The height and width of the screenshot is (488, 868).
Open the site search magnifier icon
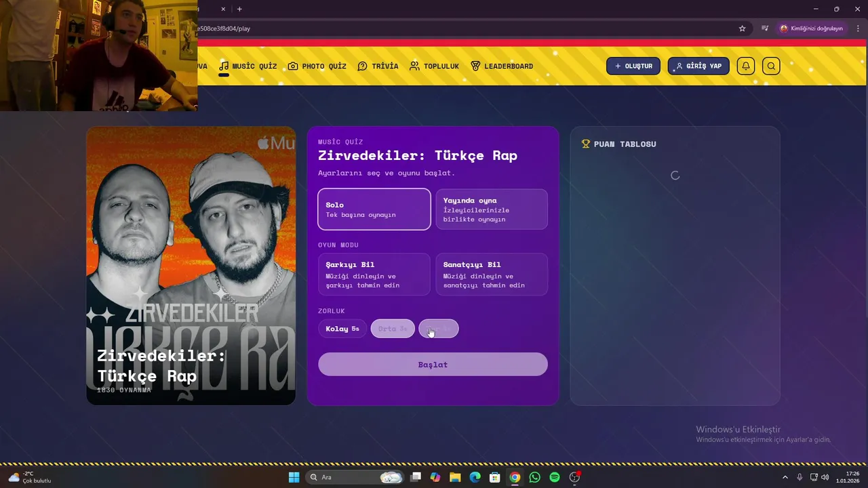pos(771,66)
